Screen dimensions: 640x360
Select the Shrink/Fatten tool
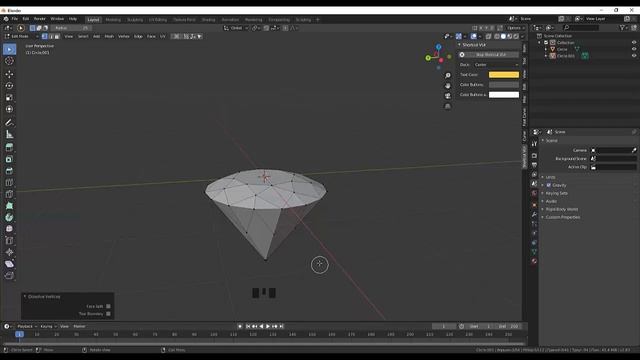(9, 252)
